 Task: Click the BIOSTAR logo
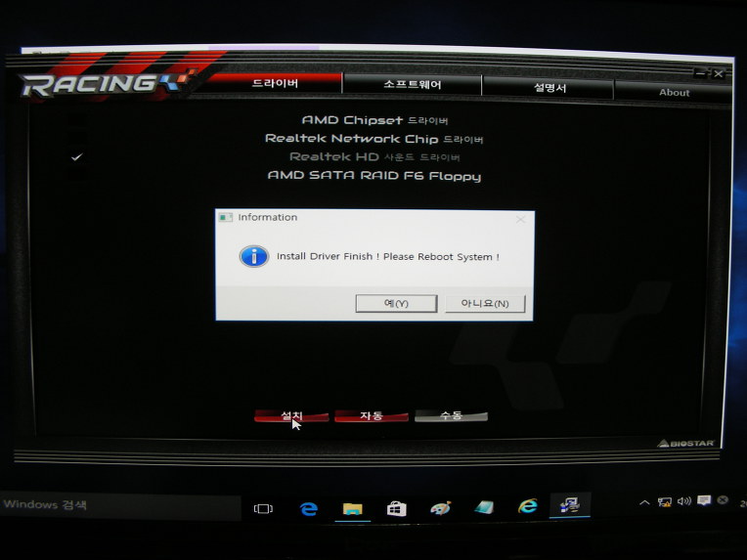coord(685,444)
